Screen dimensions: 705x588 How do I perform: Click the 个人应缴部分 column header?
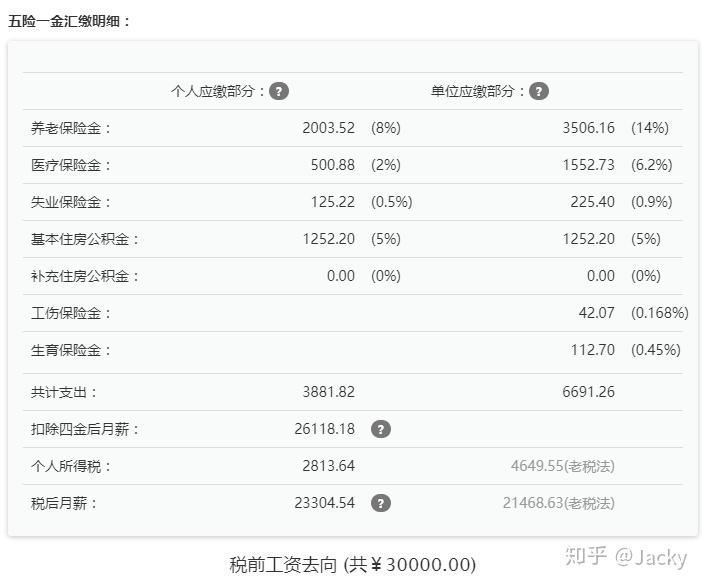coord(218,91)
